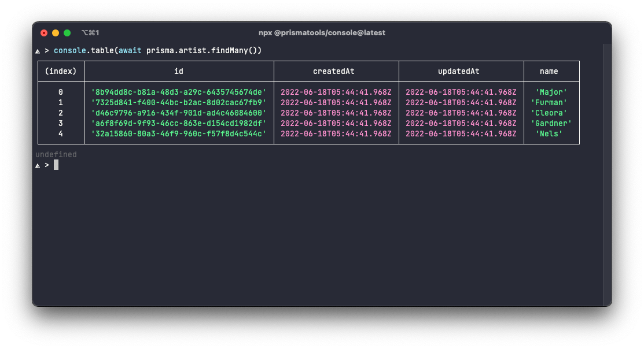Click the title 'npx @prismatools/console@latest'
Viewport: 644px width, 349px height.
point(322,33)
